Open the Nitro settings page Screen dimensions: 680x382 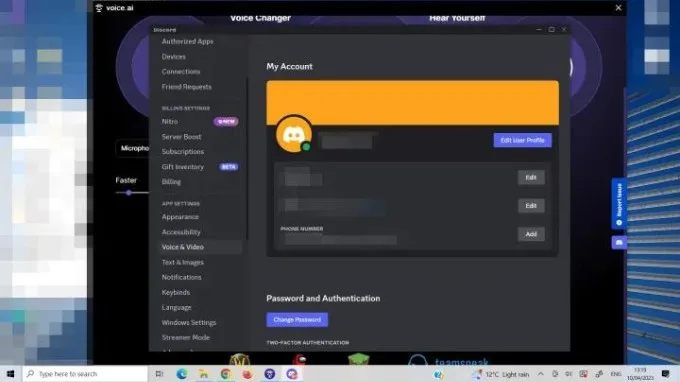pyautogui.click(x=170, y=121)
